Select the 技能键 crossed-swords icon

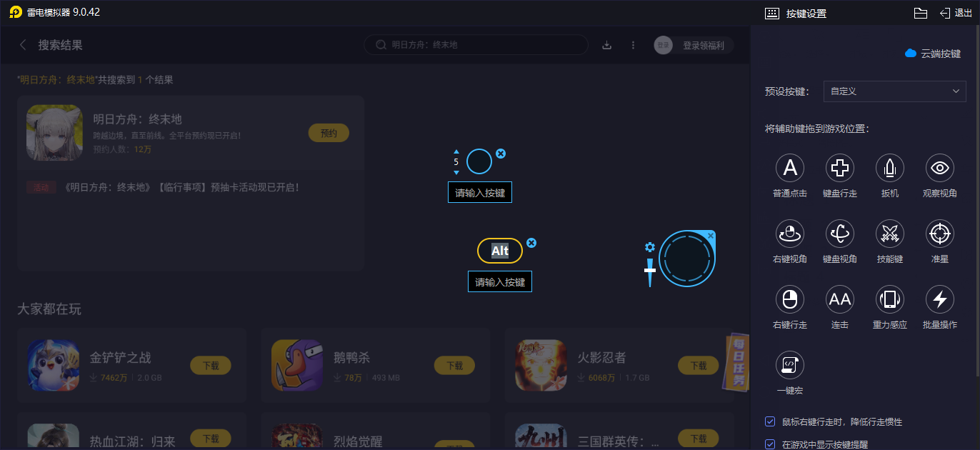890,234
